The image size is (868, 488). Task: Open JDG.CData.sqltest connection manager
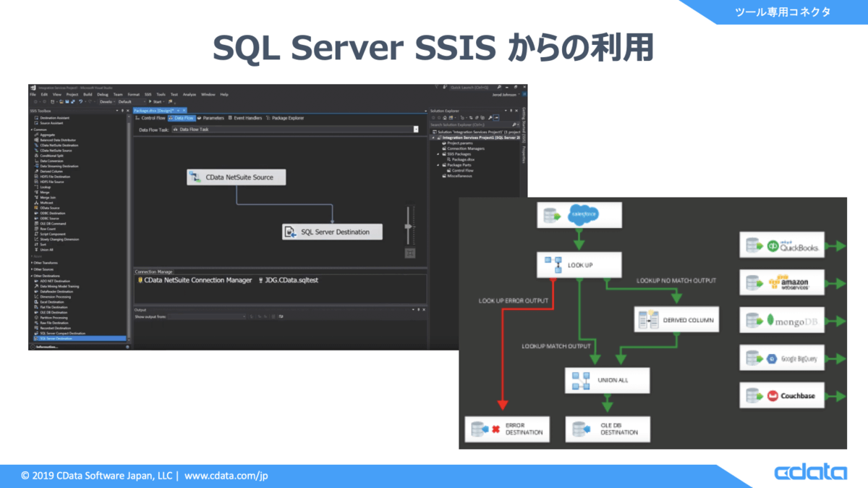[x=289, y=279]
